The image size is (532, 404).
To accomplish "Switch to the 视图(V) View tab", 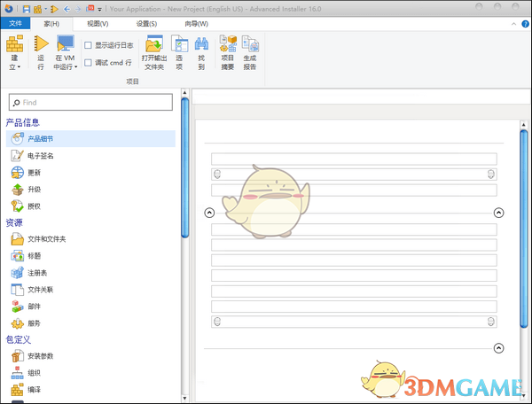I will point(98,24).
